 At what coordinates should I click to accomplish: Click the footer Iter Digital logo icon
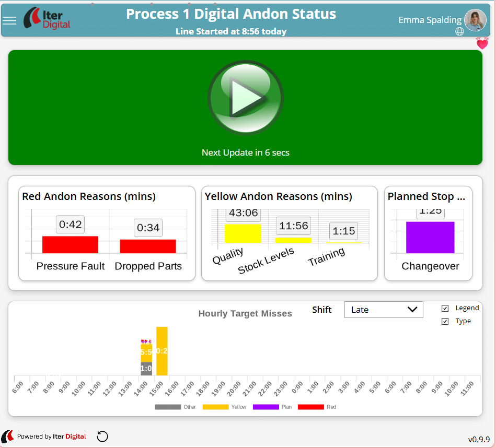pos(7,437)
